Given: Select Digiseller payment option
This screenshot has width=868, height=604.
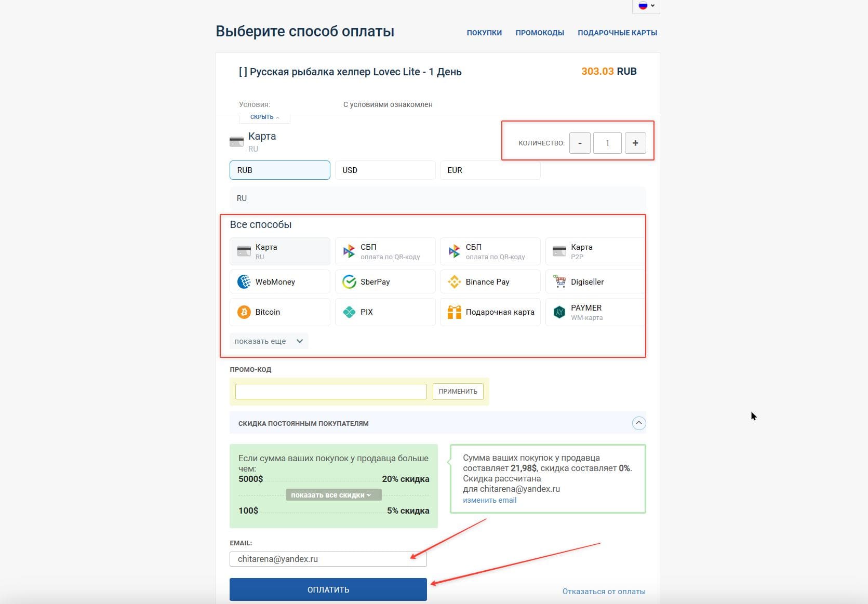Looking at the screenshot, I should coord(595,281).
